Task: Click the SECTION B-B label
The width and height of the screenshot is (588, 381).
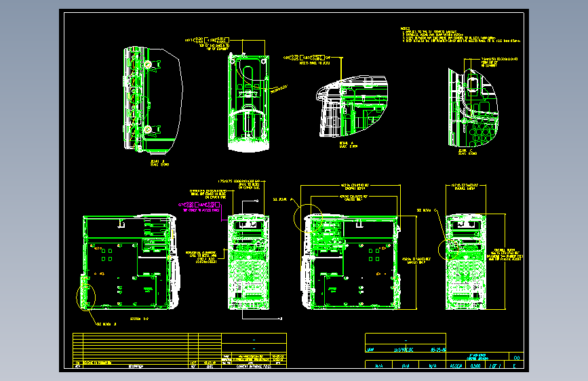Action: [x=139, y=319]
